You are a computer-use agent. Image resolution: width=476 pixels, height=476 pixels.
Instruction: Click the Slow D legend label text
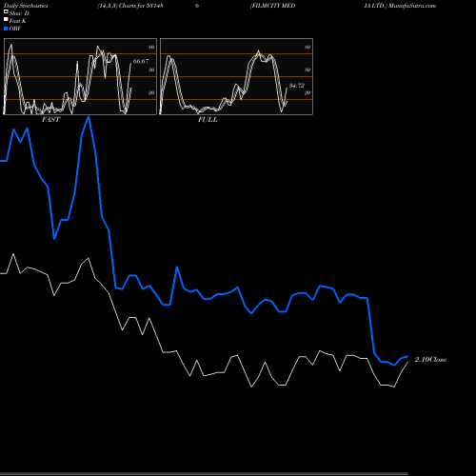(x=19, y=13)
